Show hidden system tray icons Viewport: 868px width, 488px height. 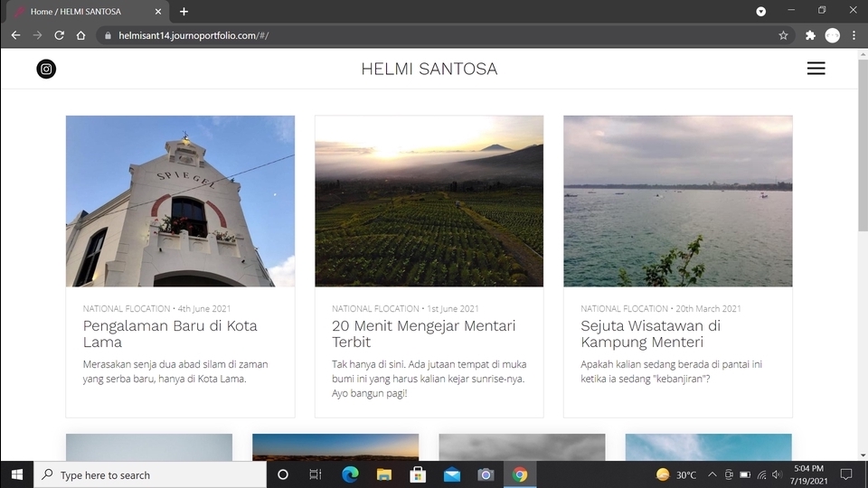712,474
